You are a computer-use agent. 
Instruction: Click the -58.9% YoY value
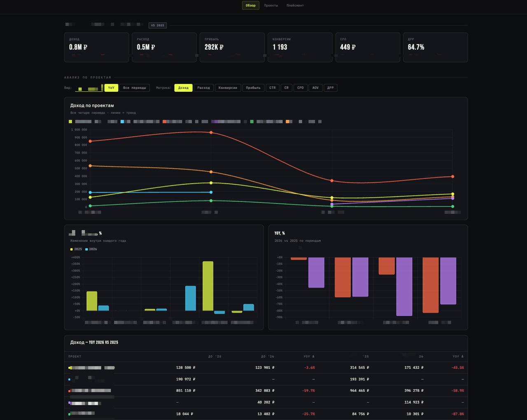457,391
